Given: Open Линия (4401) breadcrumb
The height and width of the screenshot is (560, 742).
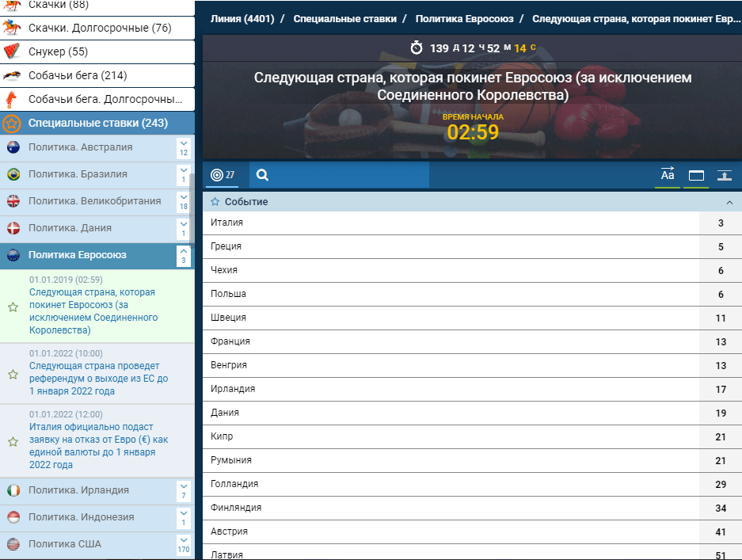Looking at the screenshot, I should (x=242, y=19).
